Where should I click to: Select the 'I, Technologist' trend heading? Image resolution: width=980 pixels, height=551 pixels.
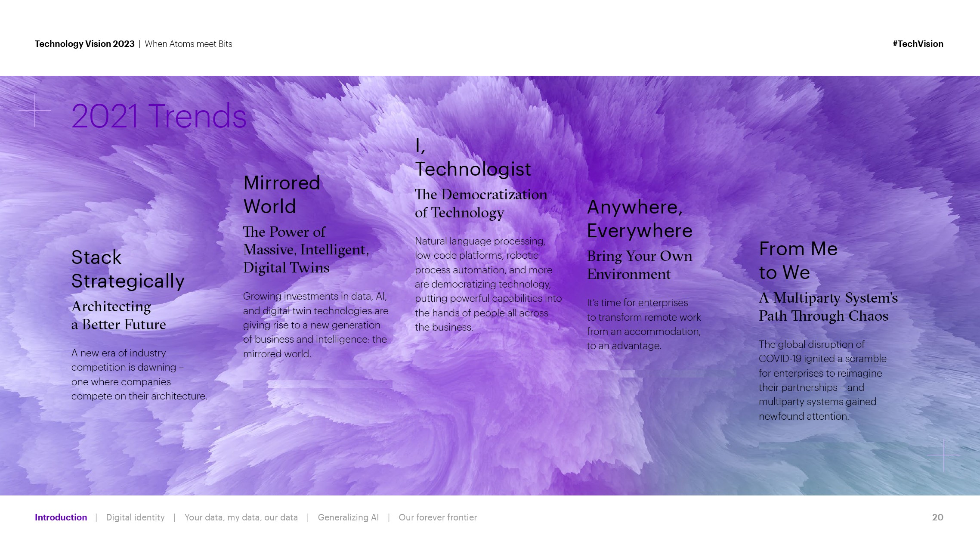coord(473,158)
